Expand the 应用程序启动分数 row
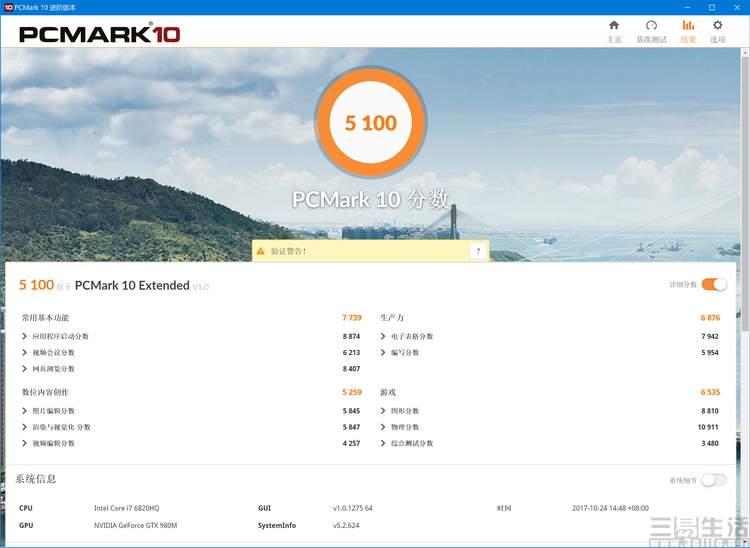This screenshot has width=750, height=548. pyautogui.click(x=24, y=336)
